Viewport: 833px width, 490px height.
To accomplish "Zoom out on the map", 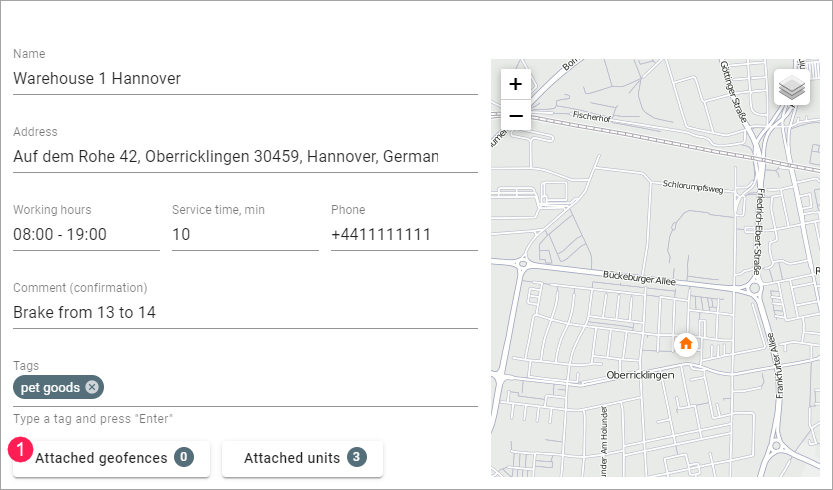I will pyautogui.click(x=515, y=115).
